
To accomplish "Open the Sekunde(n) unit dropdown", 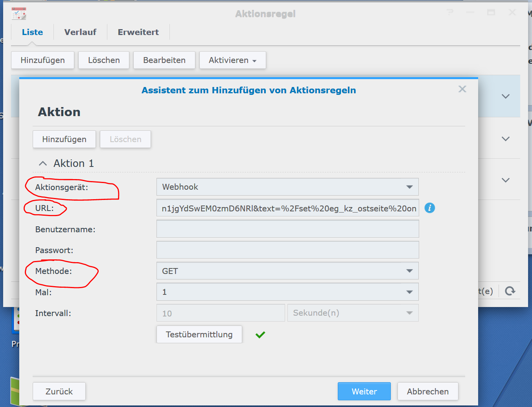I will point(353,313).
